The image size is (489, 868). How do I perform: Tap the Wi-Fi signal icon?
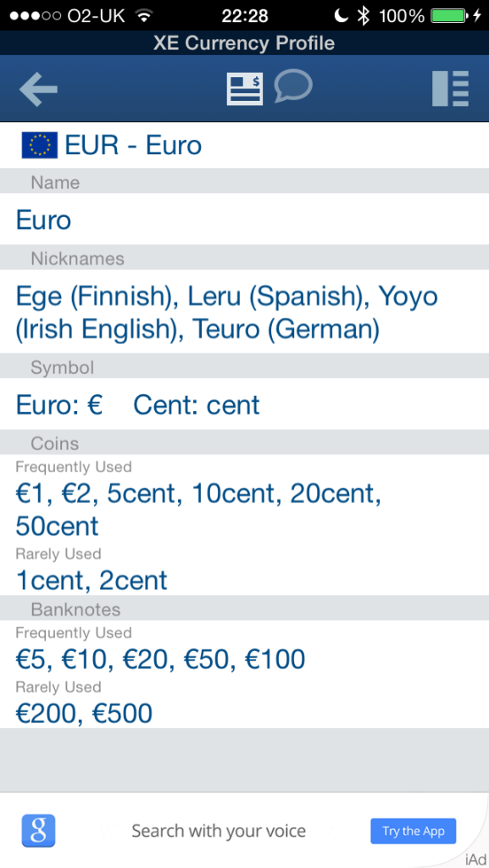[144, 15]
